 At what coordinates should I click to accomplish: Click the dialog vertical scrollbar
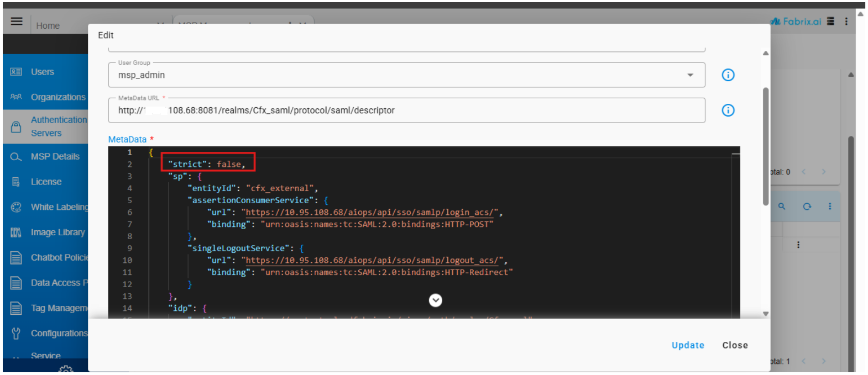765,146
